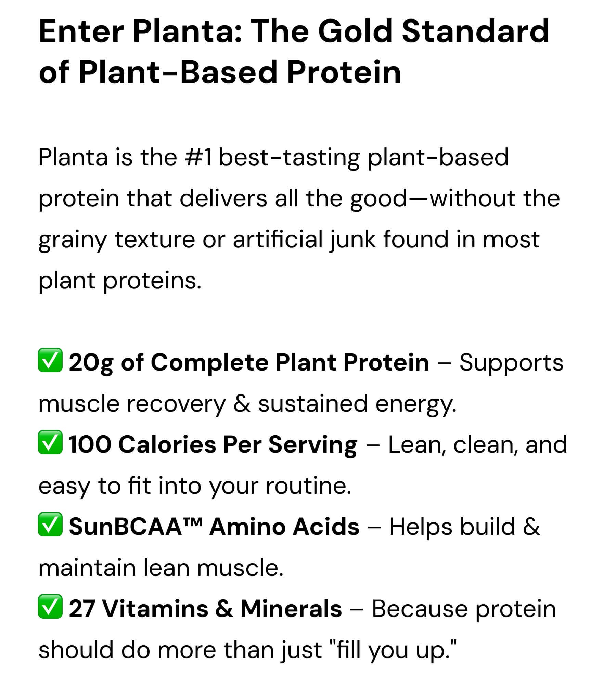Click the "#1" text in the intro paragraph
This screenshot has height=699, width=616.
pyautogui.click(x=198, y=157)
